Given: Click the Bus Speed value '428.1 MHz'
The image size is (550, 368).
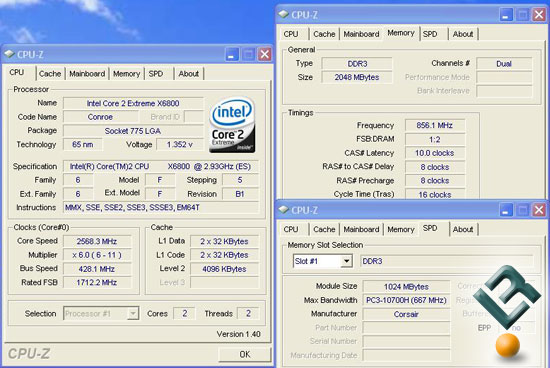Looking at the screenshot, I should [x=97, y=269].
